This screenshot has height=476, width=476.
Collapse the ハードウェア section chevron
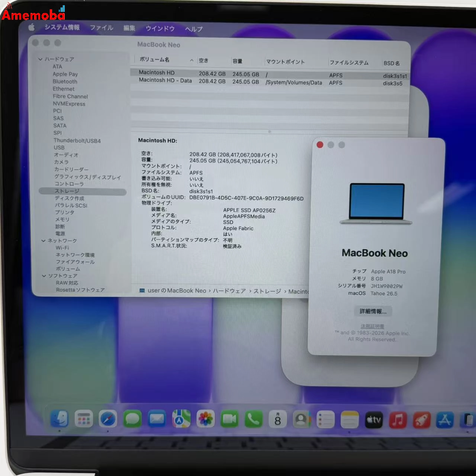tap(40, 59)
